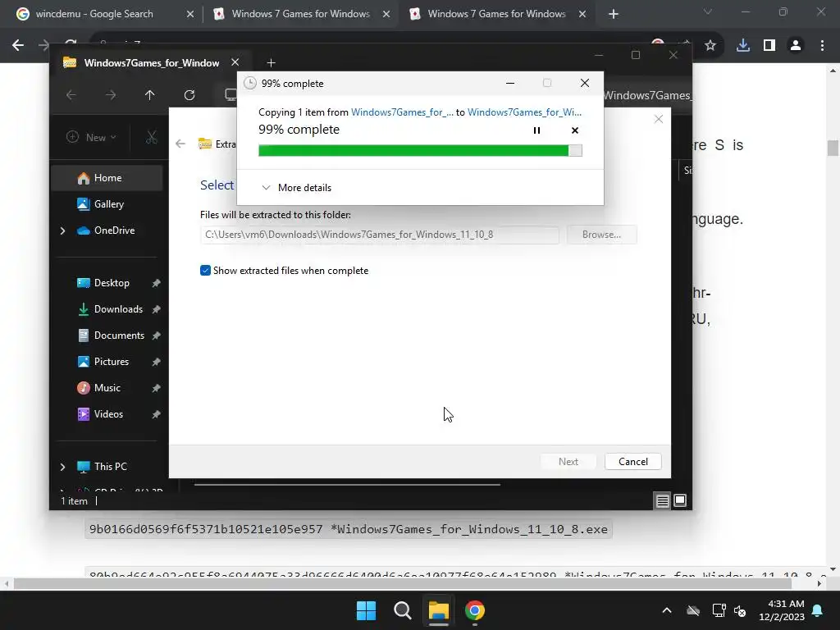
Task: Switch Explorer to large thumbnails view
Action: coord(680,500)
